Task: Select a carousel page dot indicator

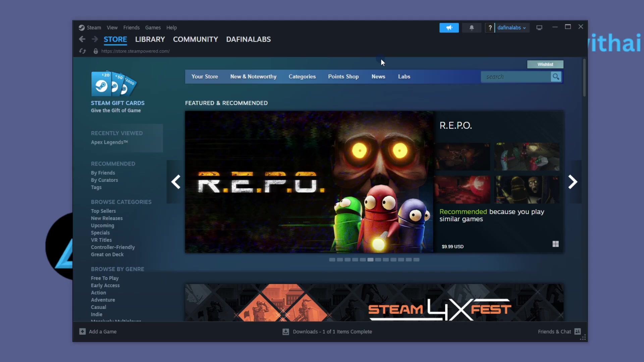Action: (371, 259)
